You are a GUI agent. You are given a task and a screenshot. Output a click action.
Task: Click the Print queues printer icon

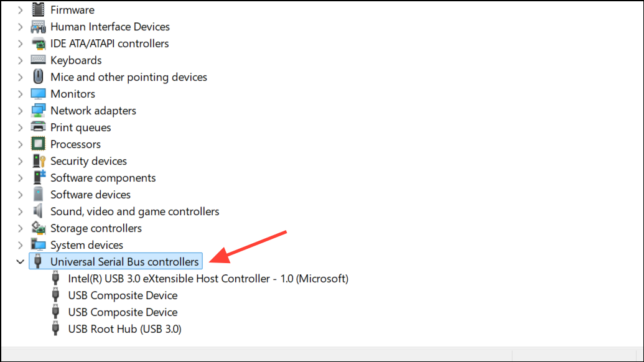coord(38,128)
